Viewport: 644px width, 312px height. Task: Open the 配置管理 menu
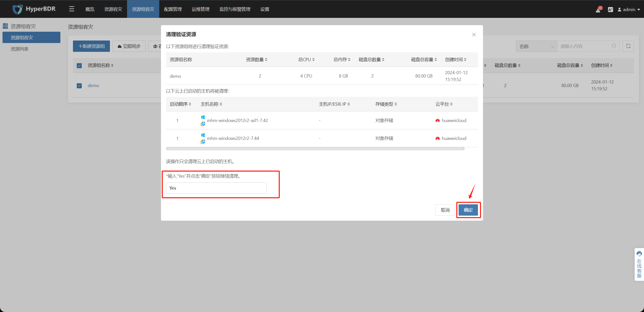pos(173,9)
